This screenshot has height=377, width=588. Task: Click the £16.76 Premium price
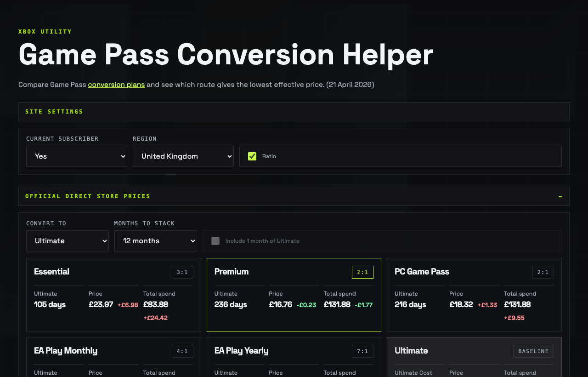tap(281, 304)
